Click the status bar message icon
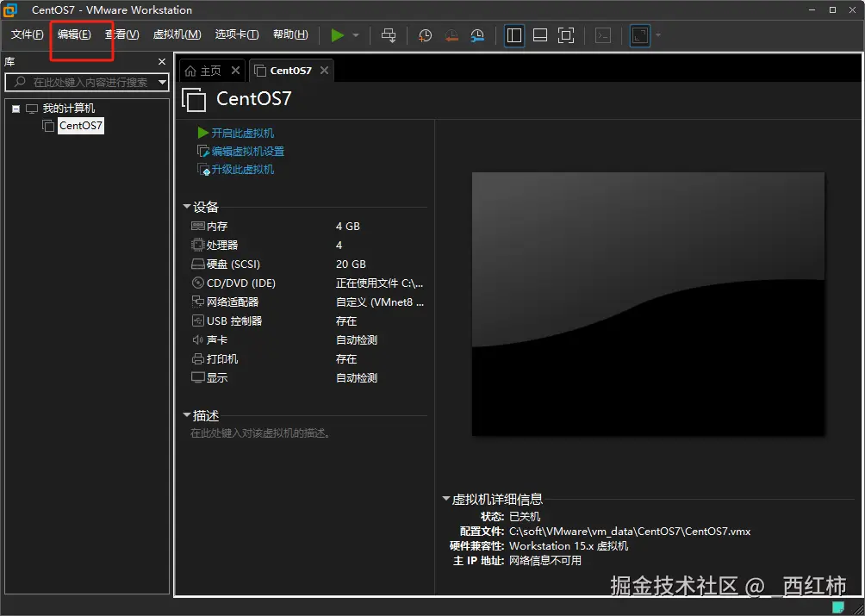Image resolution: width=865 pixels, height=616 pixels. click(838, 607)
